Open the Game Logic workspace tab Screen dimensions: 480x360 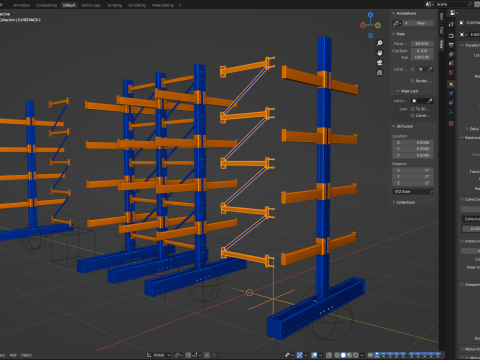tap(91, 5)
